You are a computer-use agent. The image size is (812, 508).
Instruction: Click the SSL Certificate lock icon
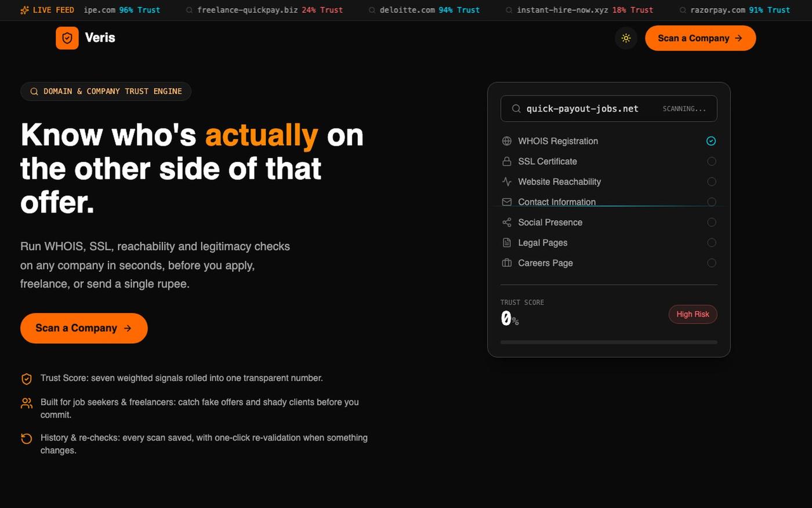506,161
